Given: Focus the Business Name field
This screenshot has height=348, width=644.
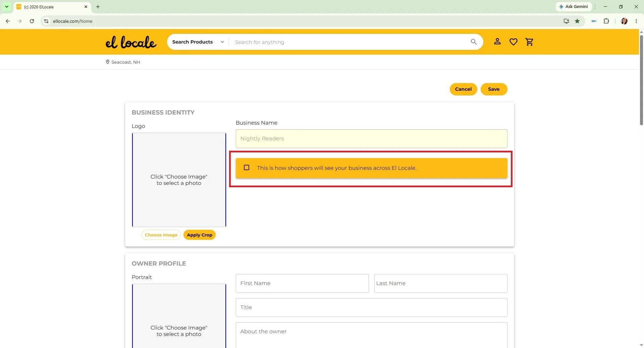Looking at the screenshot, I should (371, 139).
